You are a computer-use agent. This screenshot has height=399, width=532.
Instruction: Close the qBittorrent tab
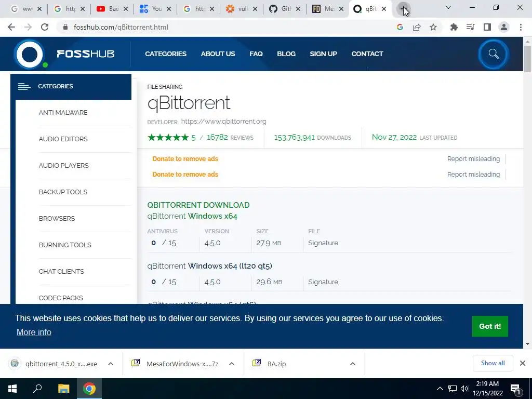(x=384, y=9)
